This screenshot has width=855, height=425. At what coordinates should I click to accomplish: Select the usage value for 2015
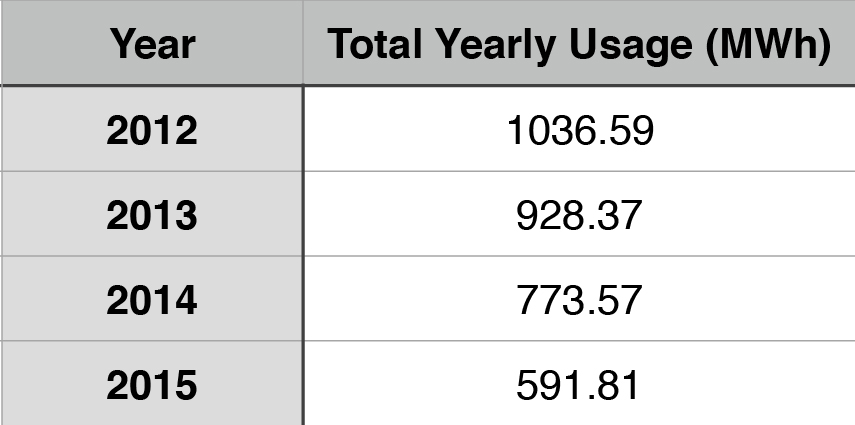click(579, 385)
